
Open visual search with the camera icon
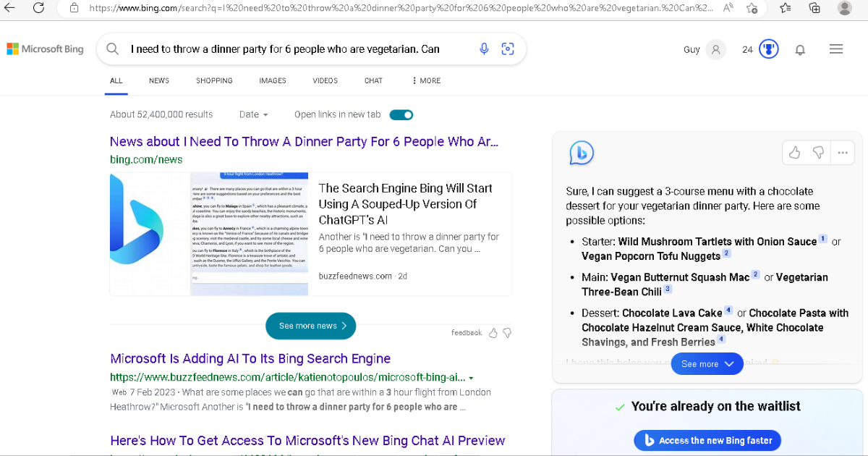[x=507, y=48]
